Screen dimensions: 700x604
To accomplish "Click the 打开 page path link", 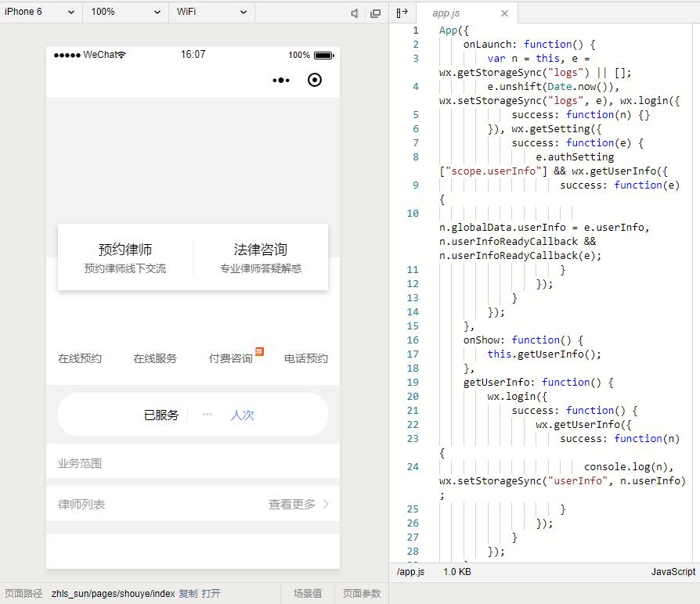I will [x=211, y=594].
